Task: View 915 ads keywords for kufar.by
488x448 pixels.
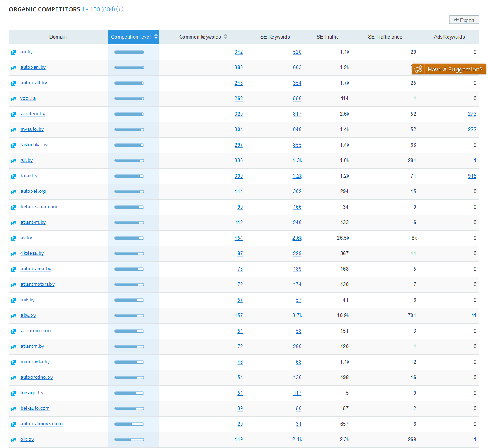Action: click(x=472, y=176)
